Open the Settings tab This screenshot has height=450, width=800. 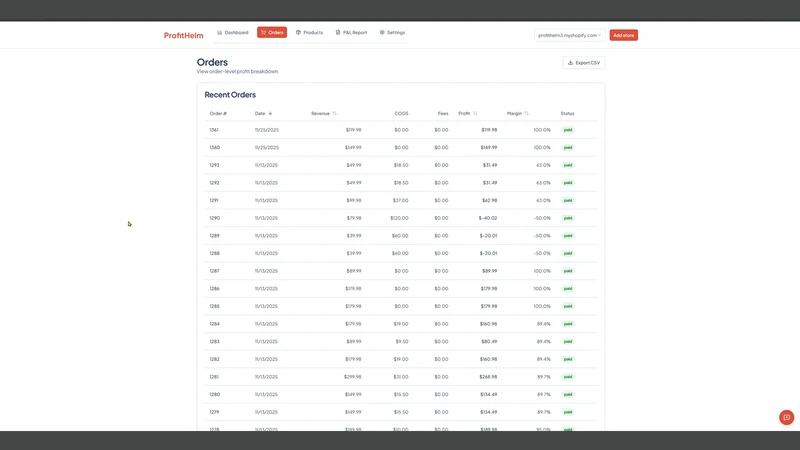392,33
